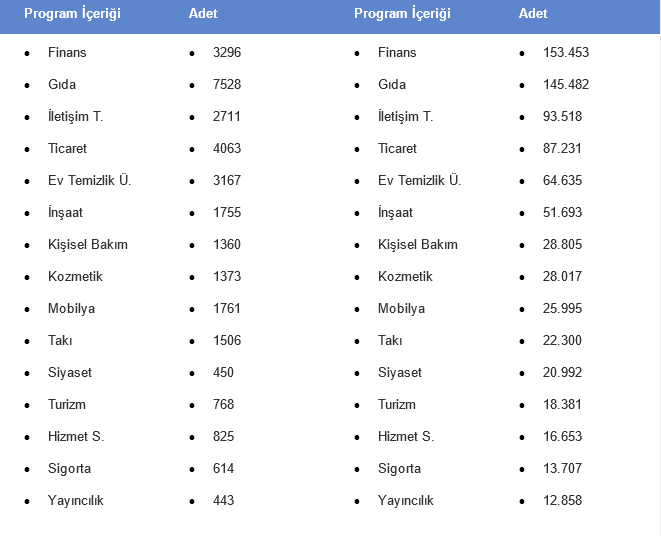Select the Kozmetik value 28.017

coord(562,276)
